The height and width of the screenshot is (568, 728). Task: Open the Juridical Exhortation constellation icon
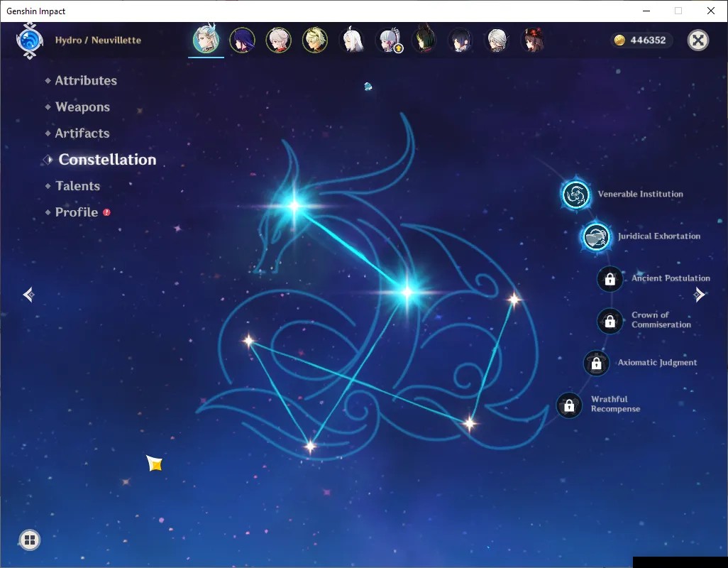pos(596,237)
